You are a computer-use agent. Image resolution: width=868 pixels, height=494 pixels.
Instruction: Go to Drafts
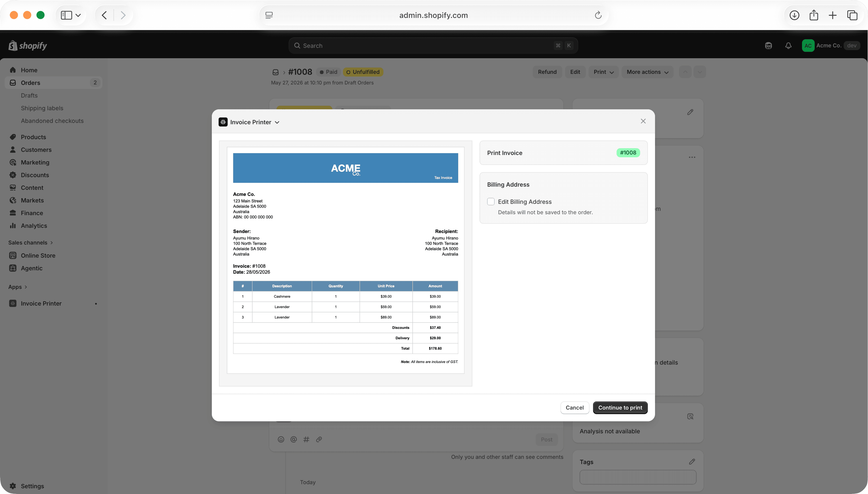[x=29, y=95]
